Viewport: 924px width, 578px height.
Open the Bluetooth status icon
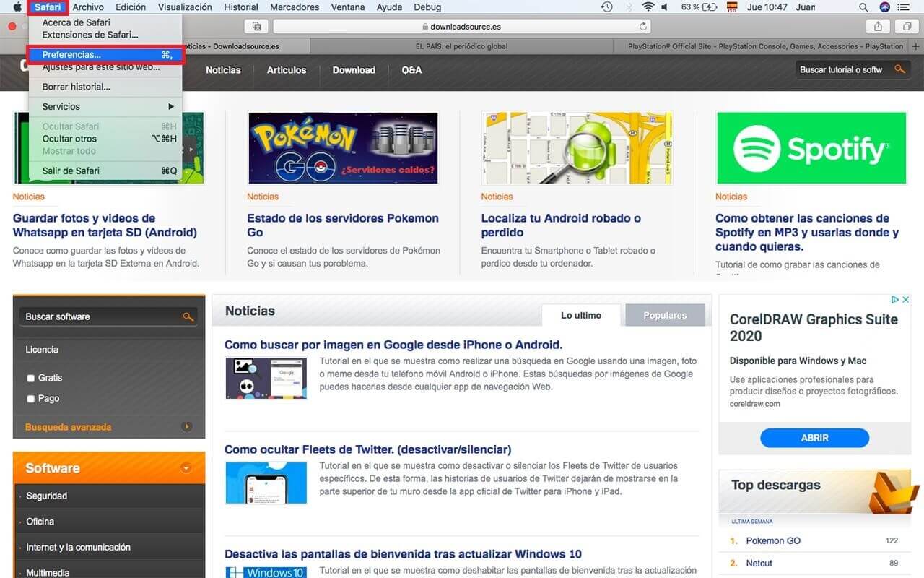pyautogui.click(x=628, y=7)
